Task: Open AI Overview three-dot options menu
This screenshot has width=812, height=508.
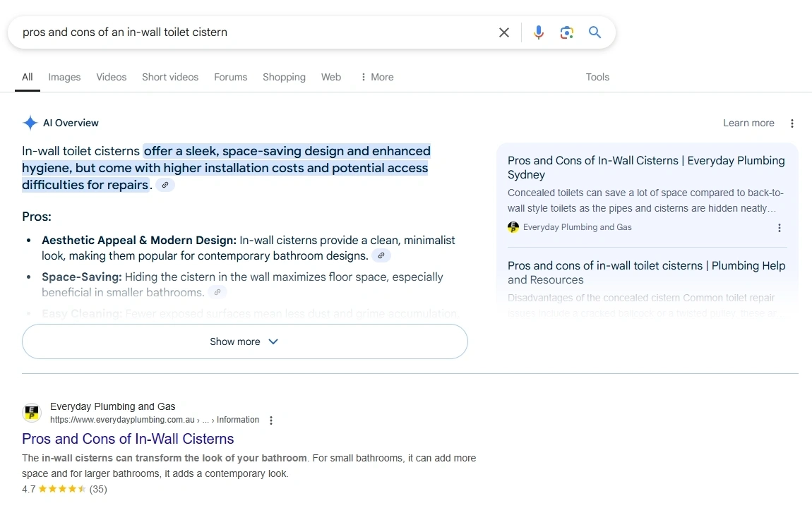Action: [x=792, y=123]
